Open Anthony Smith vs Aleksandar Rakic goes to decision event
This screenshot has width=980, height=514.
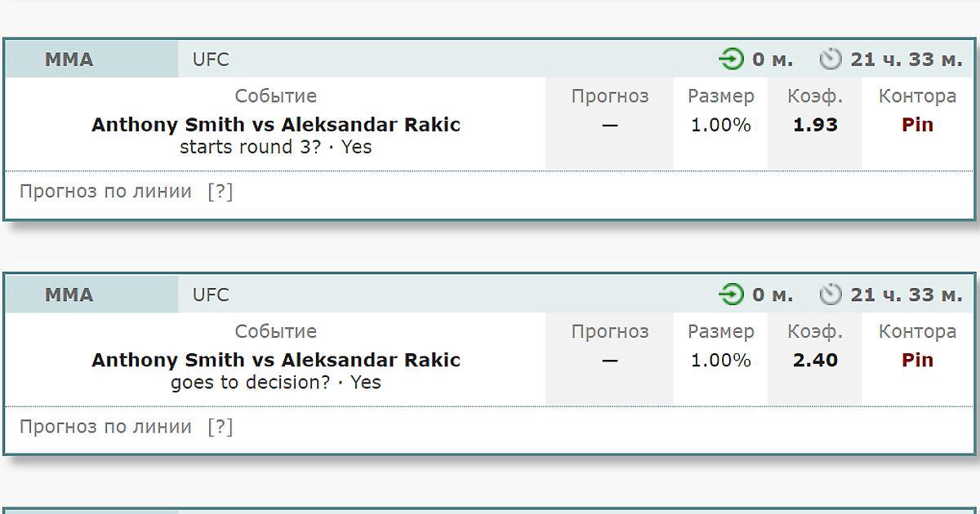coord(276,360)
